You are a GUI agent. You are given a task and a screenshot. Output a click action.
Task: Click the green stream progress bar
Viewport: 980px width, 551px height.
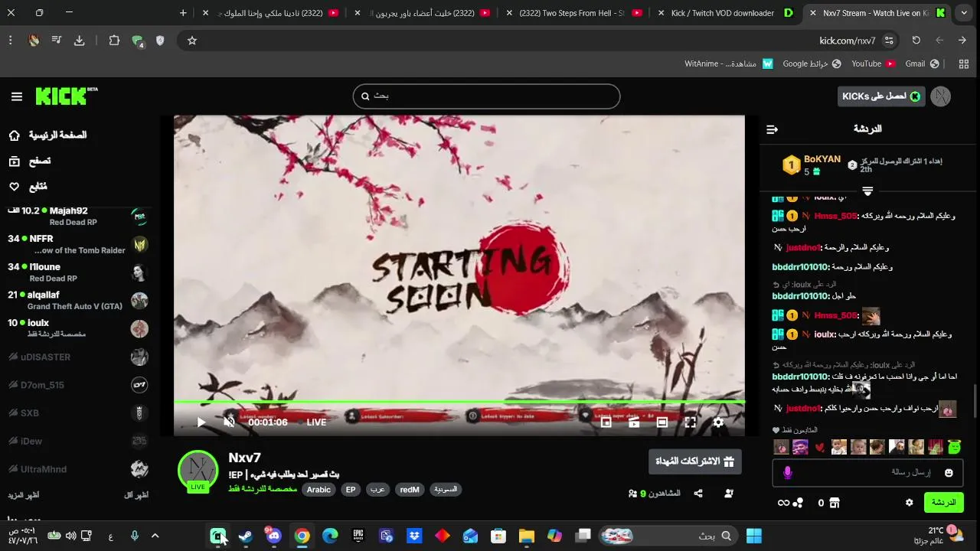(459, 402)
